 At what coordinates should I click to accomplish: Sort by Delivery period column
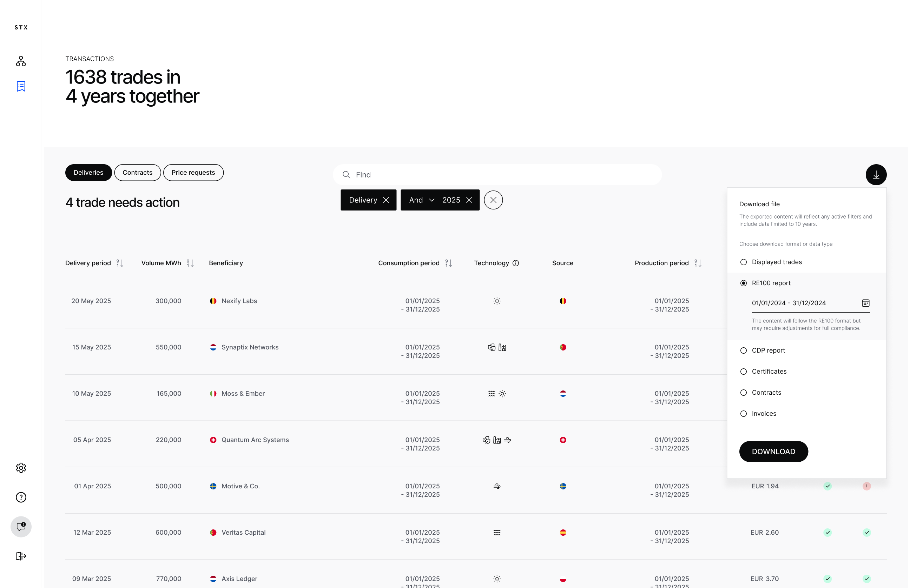120,263
